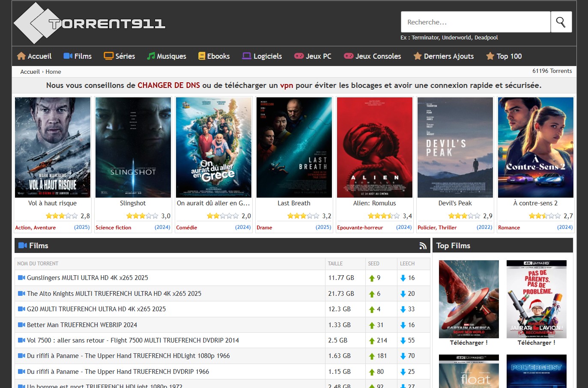The image size is (588, 388).
Task: Open the RSS feed icon in Films header
Action: [x=423, y=246]
